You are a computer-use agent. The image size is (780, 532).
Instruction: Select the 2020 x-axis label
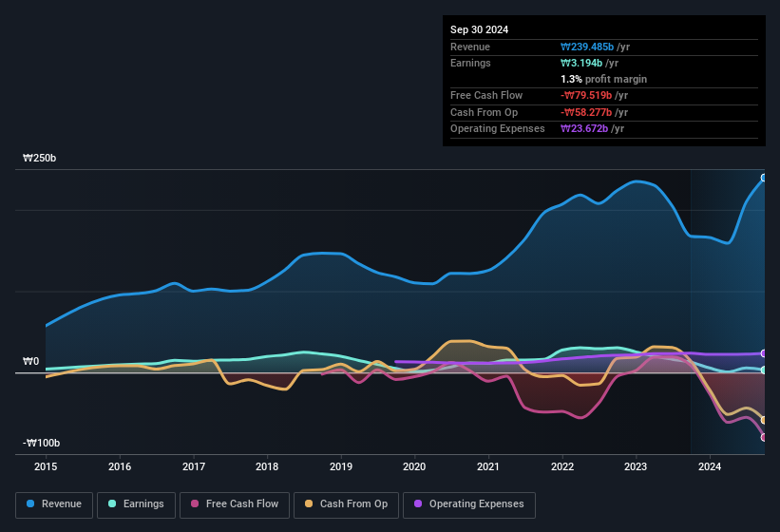pos(414,466)
